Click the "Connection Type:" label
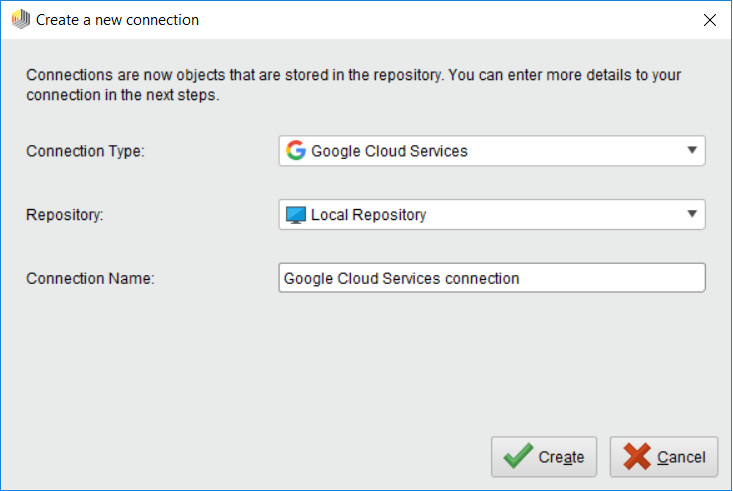The image size is (733, 491). click(85, 152)
